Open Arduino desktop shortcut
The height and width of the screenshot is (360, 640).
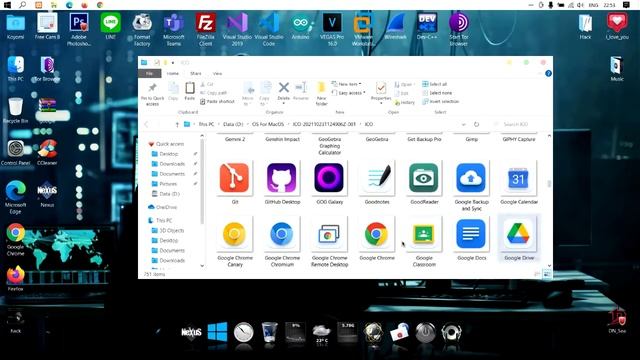tap(300, 26)
